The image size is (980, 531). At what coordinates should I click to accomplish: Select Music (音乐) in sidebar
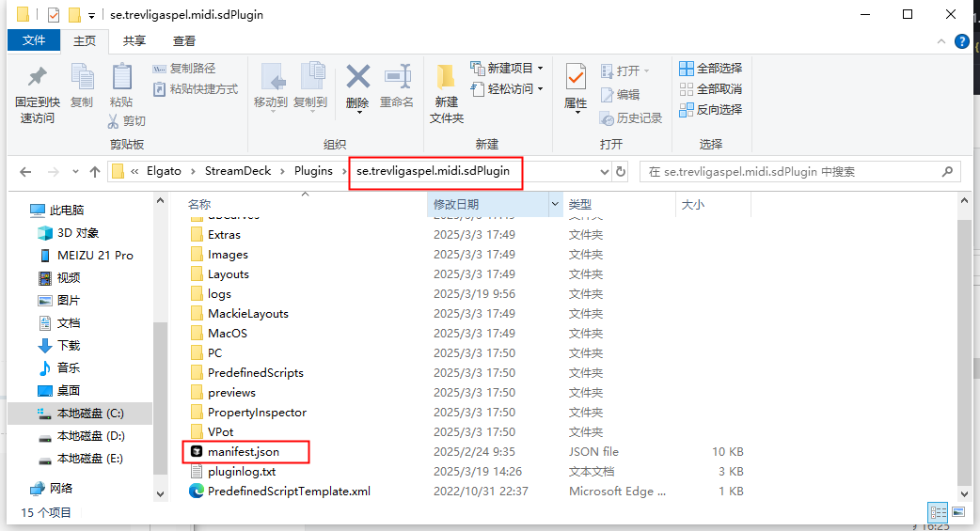click(x=59, y=368)
